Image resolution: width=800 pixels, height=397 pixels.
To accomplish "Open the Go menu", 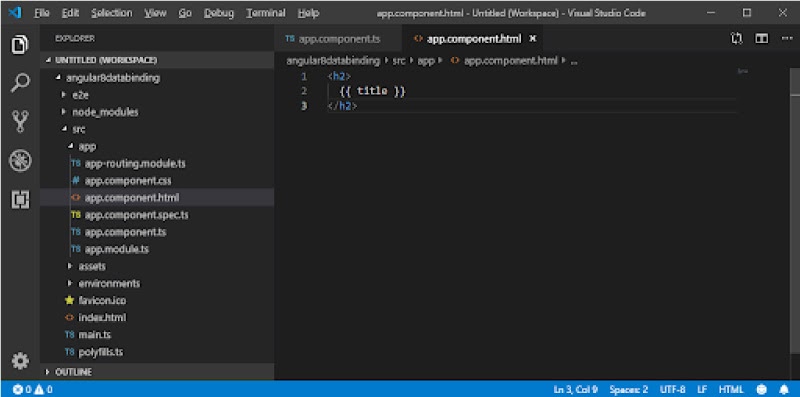I will pos(185,13).
